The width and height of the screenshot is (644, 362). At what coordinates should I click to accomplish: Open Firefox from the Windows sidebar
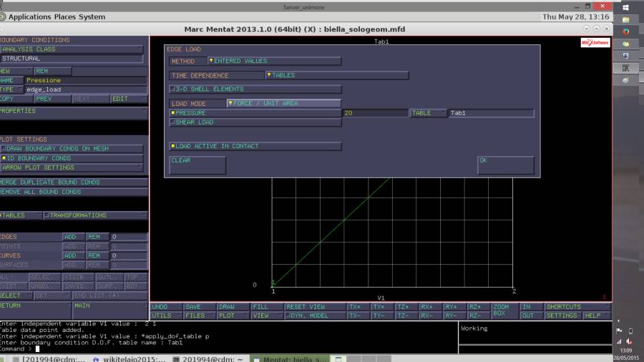625,31
